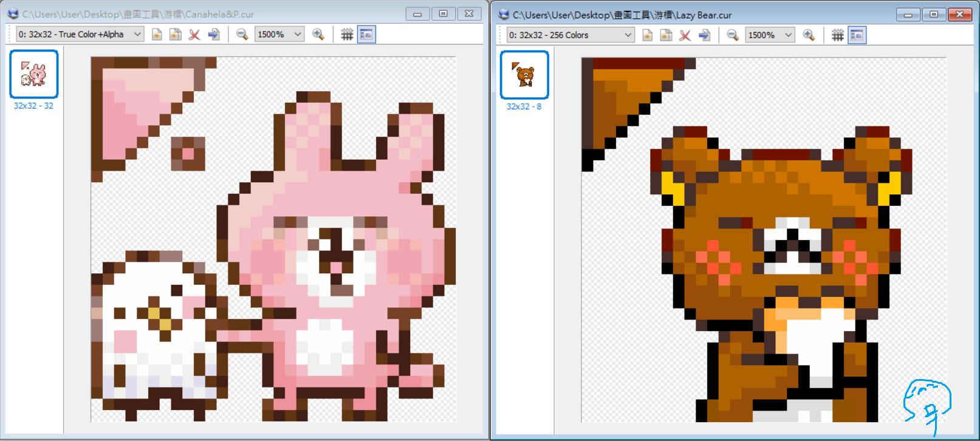
Task: Toggle pixel grid in Lazy Bear window
Action: point(838,35)
